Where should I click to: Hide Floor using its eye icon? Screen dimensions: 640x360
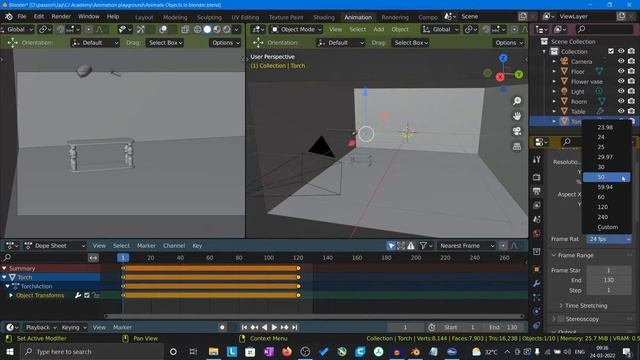pyautogui.click(x=621, y=71)
